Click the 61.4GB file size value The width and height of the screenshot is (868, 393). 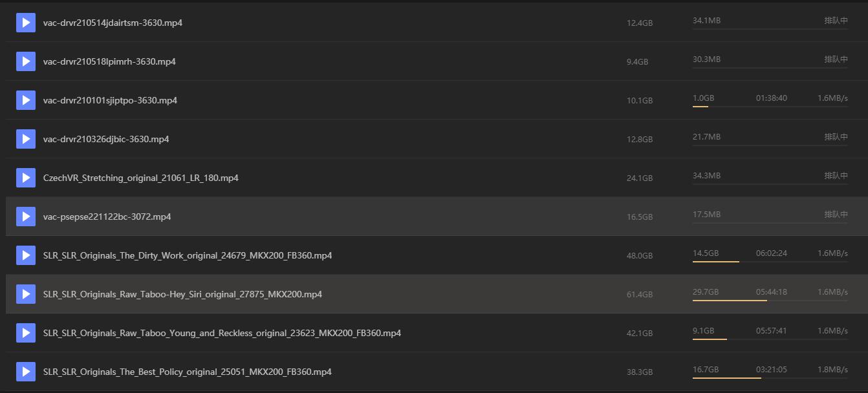pyautogui.click(x=640, y=295)
